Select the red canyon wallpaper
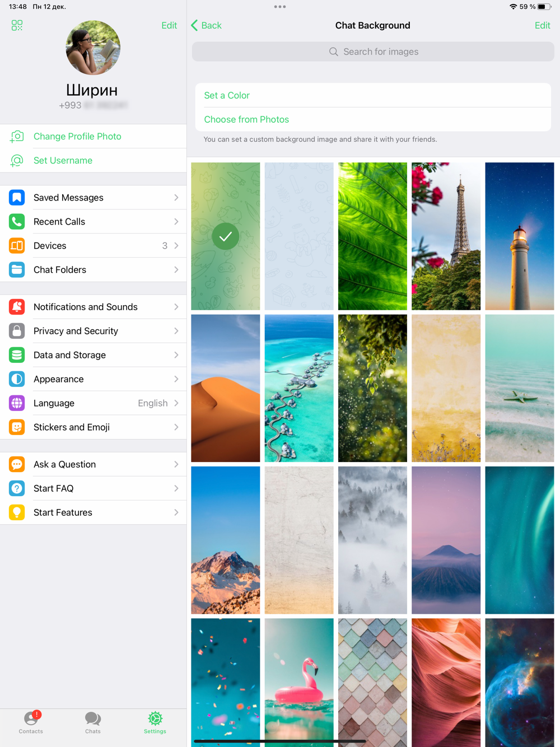 446,683
